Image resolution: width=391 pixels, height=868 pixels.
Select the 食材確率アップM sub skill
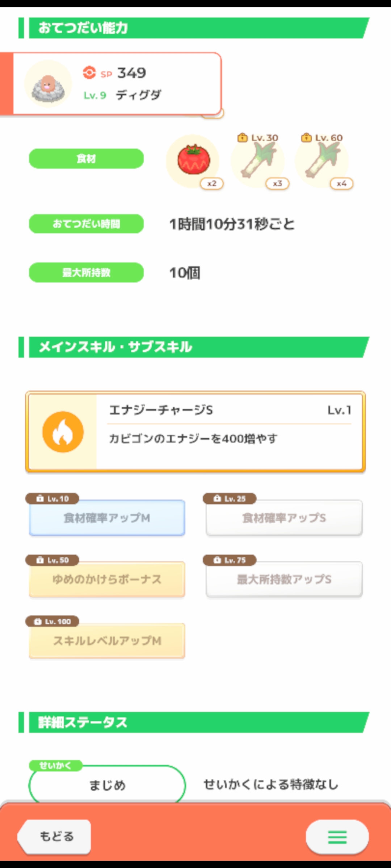[107, 518]
